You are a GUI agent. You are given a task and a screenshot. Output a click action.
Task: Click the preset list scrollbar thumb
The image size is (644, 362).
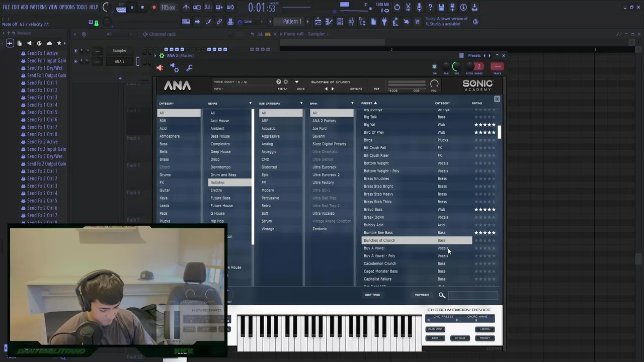(500, 132)
